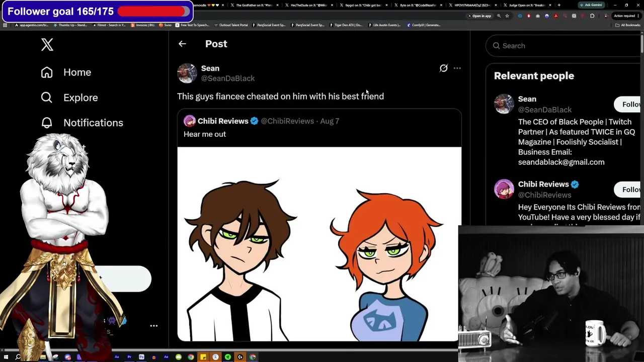Open @SeanDaBlack handle in Relevant people
Viewport: 644px width, 362px height.
(545, 110)
